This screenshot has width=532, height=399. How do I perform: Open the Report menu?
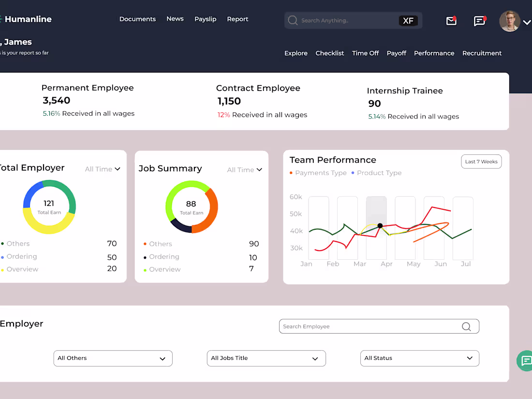(237, 19)
